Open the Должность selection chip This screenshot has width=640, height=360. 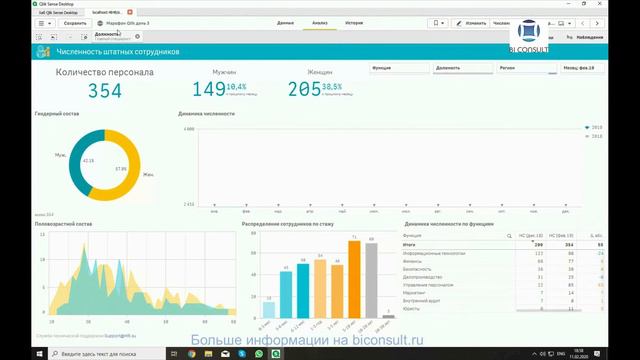[x=113, y=36]
